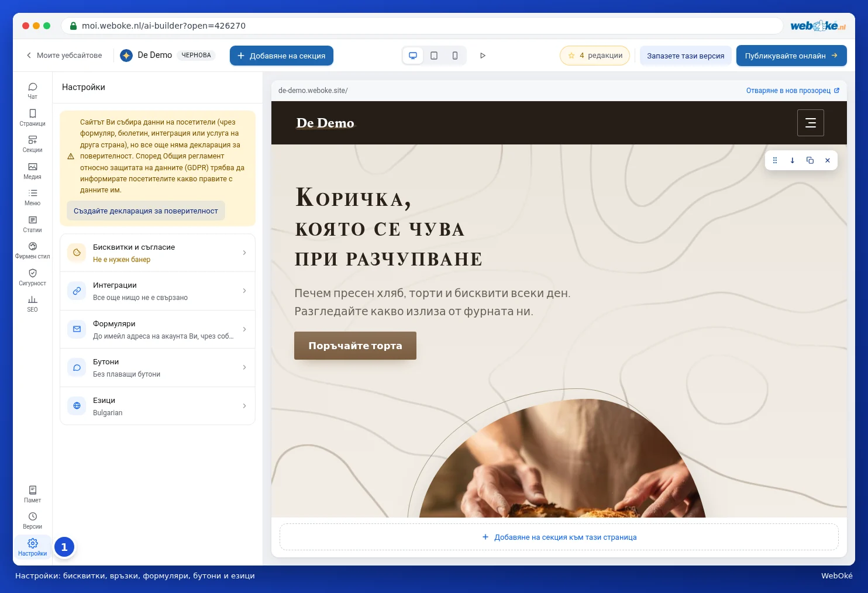Open the hamburger menu in site preview

click(811, 123)
